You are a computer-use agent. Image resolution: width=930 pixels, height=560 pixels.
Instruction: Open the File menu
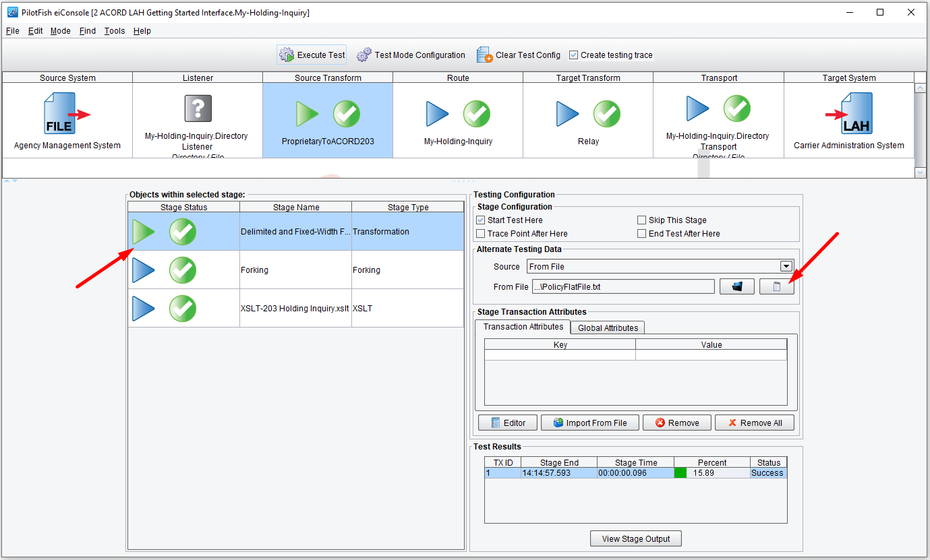pos(13,31)
